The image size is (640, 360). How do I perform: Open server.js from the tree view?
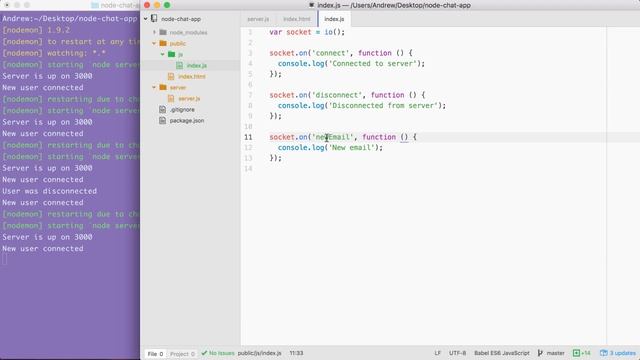point(189,98)
